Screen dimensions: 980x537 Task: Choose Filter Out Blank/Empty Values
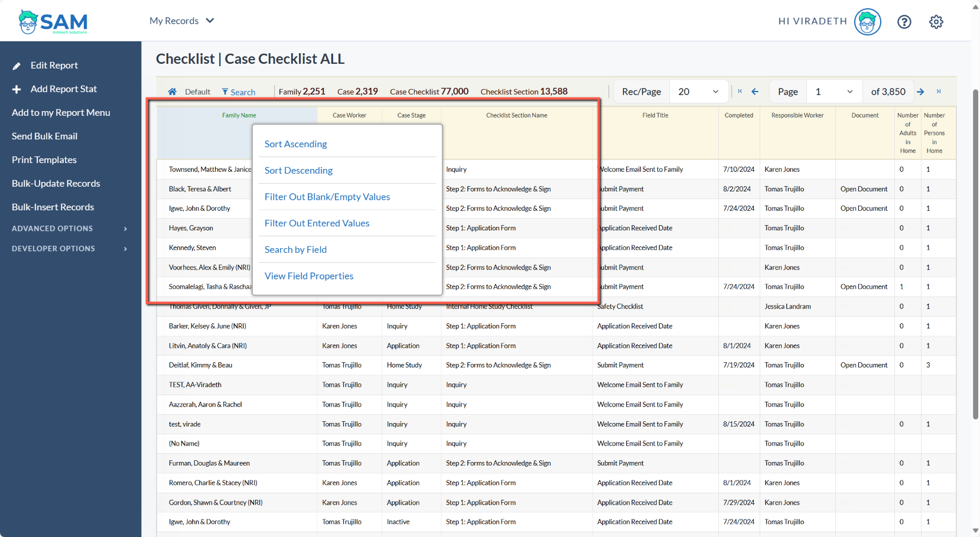[x=327, y=197]
